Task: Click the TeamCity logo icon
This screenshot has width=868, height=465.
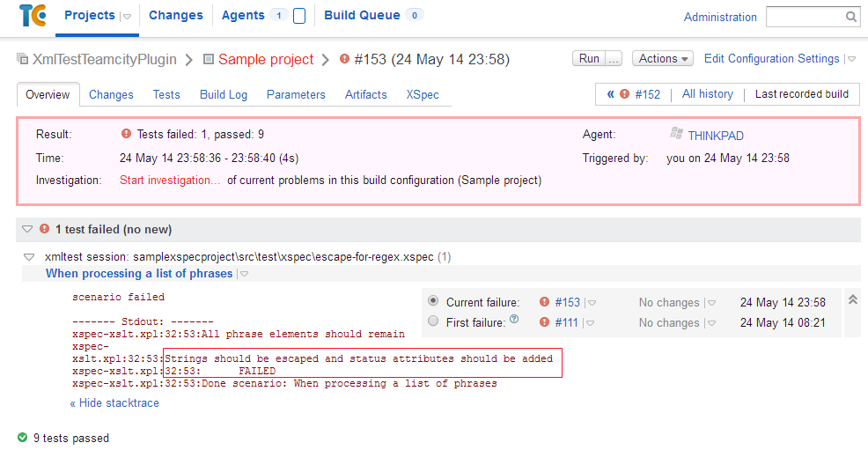Action: click(x=33, y=16)
